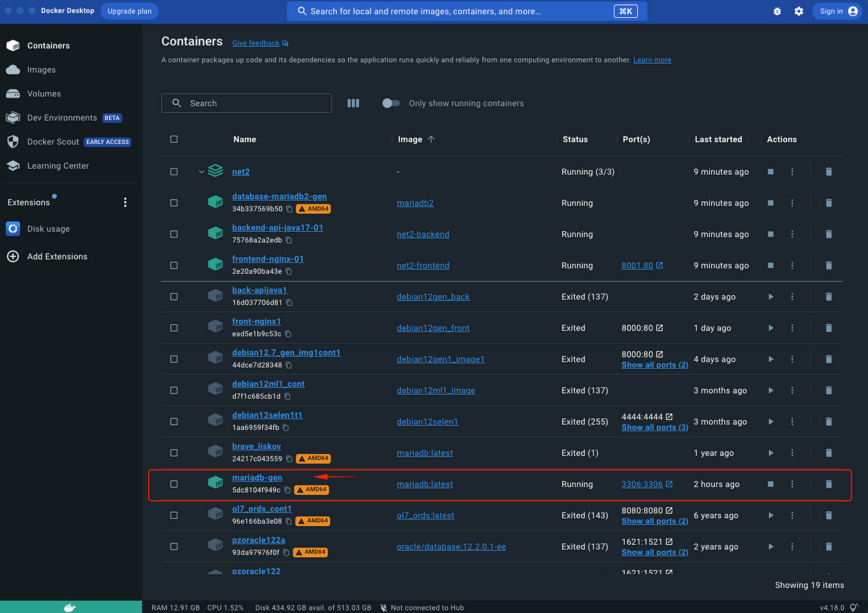Screen dimensions: 868x613
Task: Check the net2 row checkbox
Action: click(x=174, y=172)
